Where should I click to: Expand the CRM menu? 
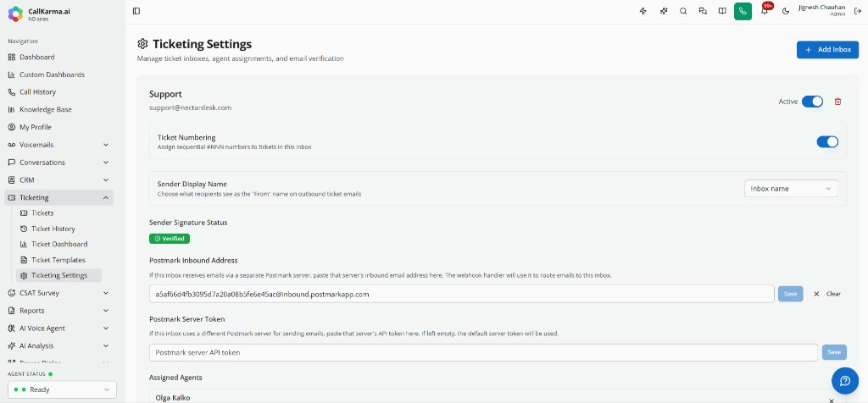coord(58,180)
